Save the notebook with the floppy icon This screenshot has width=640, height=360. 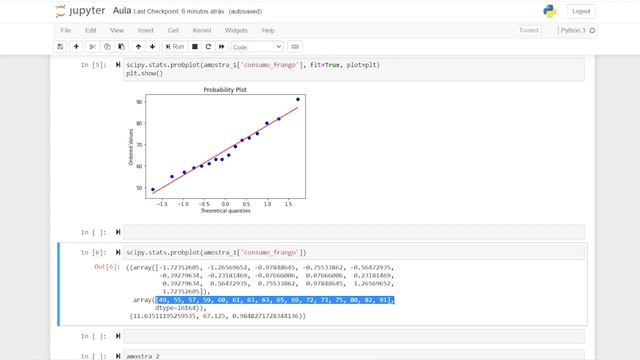point(60,47)
